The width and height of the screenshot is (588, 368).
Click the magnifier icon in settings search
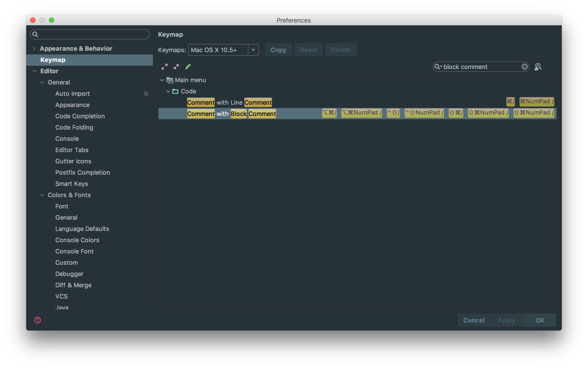point(35,34)
